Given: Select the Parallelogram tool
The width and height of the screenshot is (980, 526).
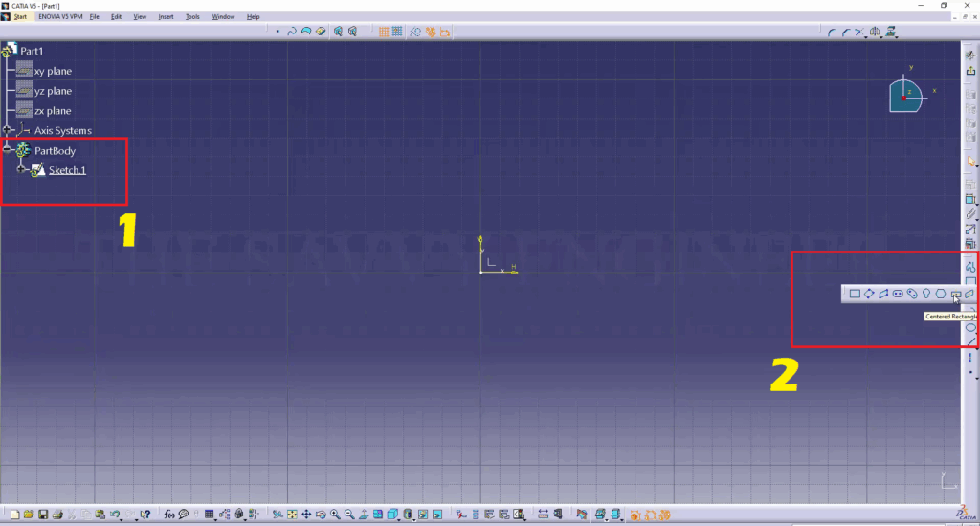Looking at the screenshot, I should pos(883,294).
